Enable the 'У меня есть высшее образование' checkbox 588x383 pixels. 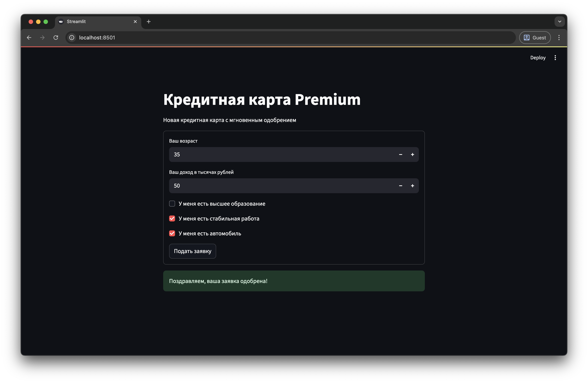point(172,203)
